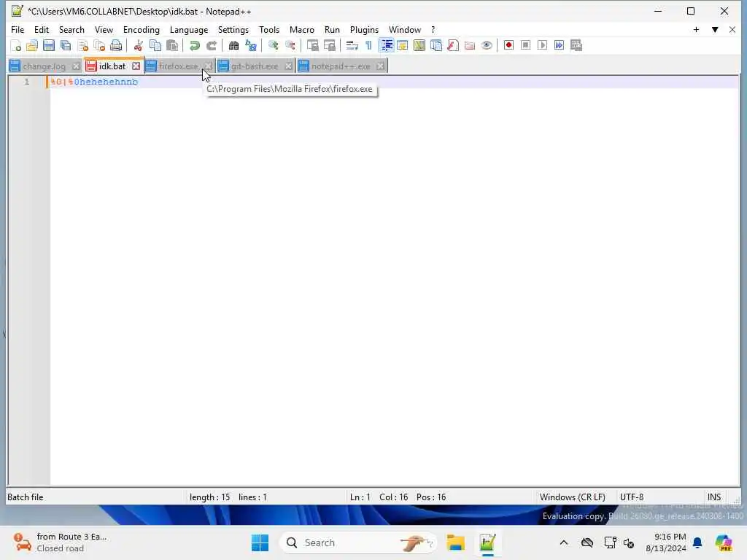Close the change.log tab

coord(76,66)
